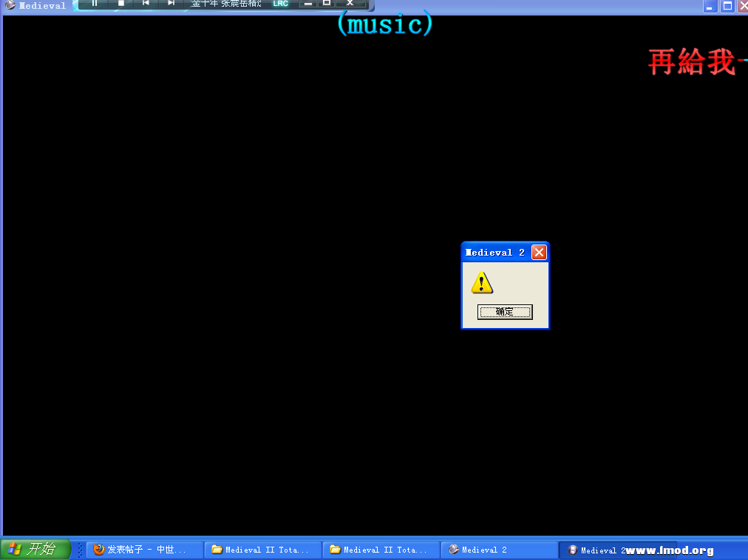
Task: Restore the music player mini bar window
Action: pos(327,3)
